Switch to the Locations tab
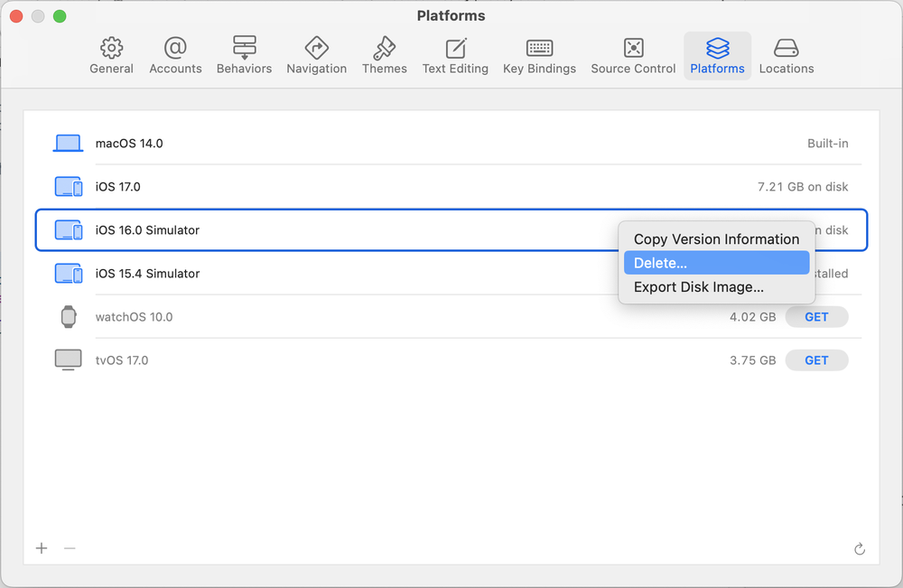The image size is (903, 588). pos(786,56)
